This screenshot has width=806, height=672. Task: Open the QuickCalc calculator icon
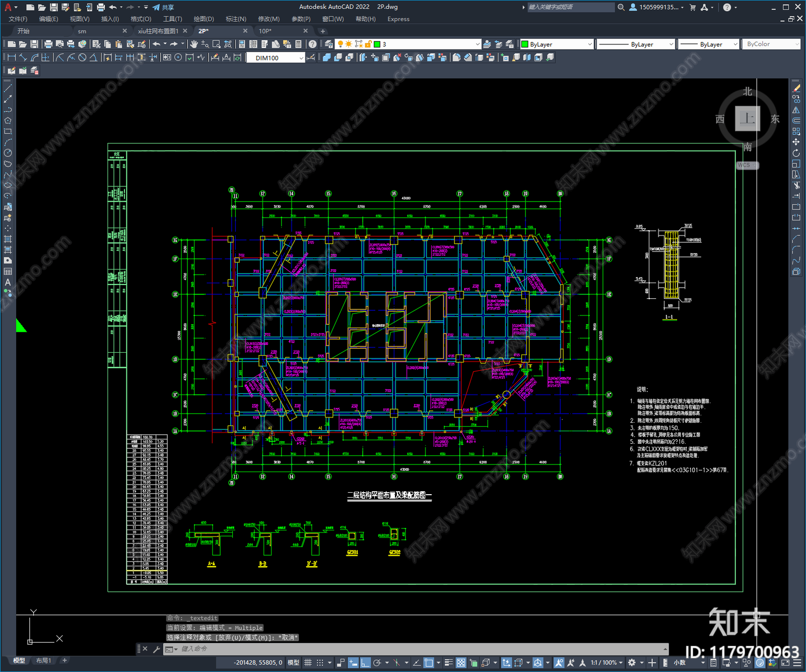point(298,44)
